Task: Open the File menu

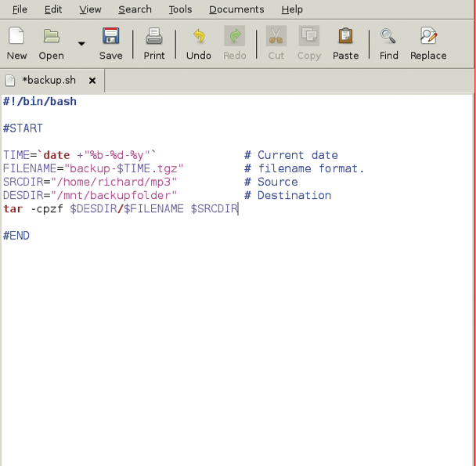Action: tap(20, 9)
